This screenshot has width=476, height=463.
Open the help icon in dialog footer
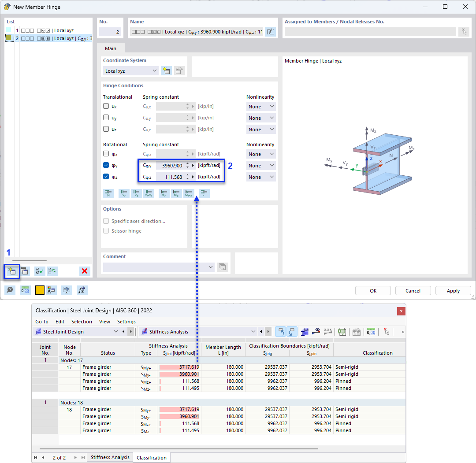(x=10, y=290)
